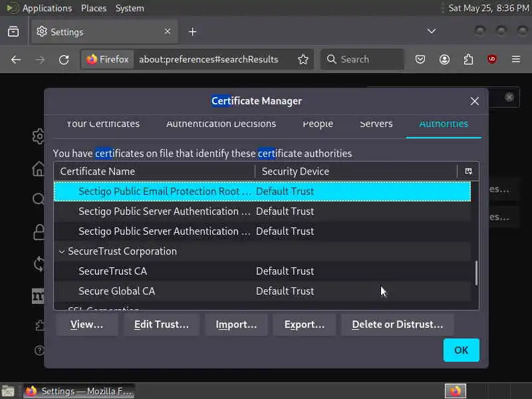Open the Search settings sidebar icon
This screenshot has width=532, height=399.
(39, 199)
